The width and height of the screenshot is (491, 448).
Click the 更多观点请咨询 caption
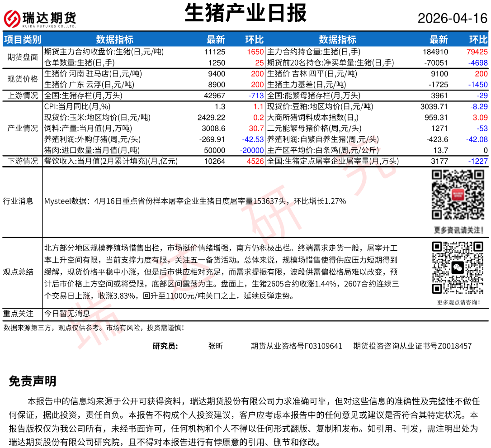coord(458,302)
